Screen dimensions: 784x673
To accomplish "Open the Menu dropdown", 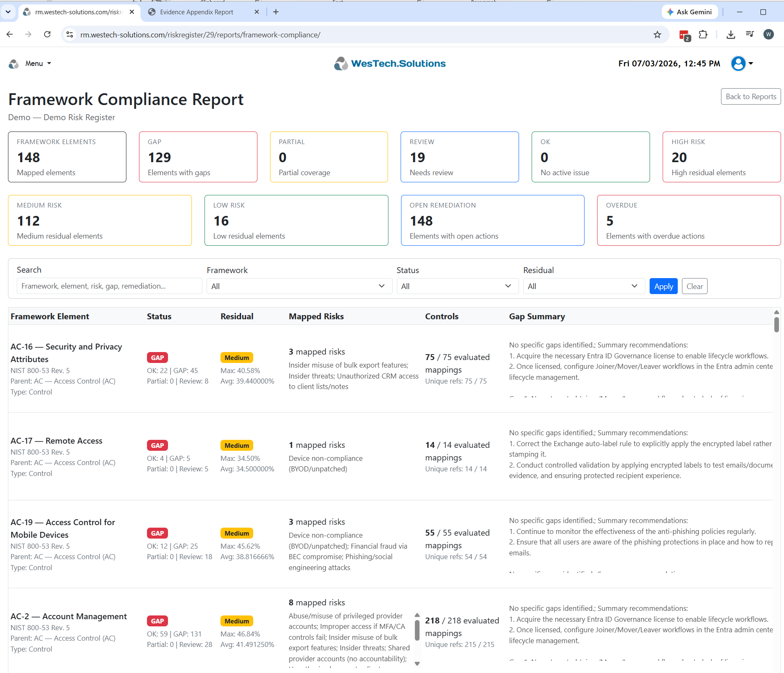I will (38, 63).
